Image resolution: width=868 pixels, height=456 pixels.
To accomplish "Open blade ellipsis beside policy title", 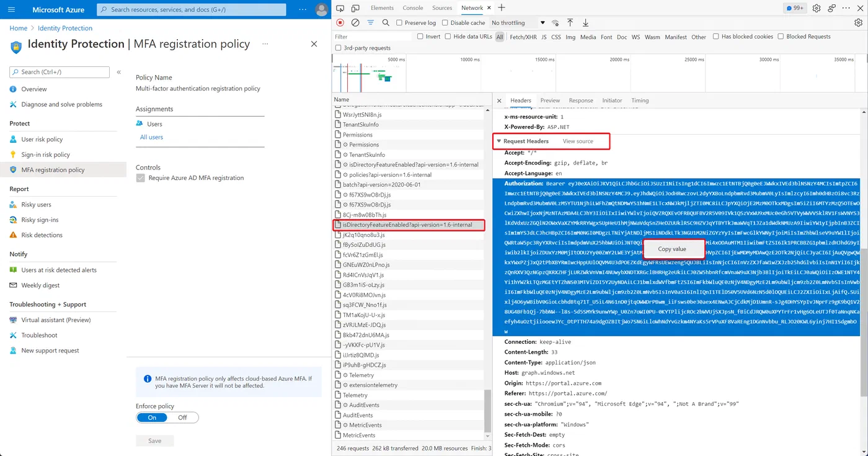I will pyautogui.click(x=265, y=44).
